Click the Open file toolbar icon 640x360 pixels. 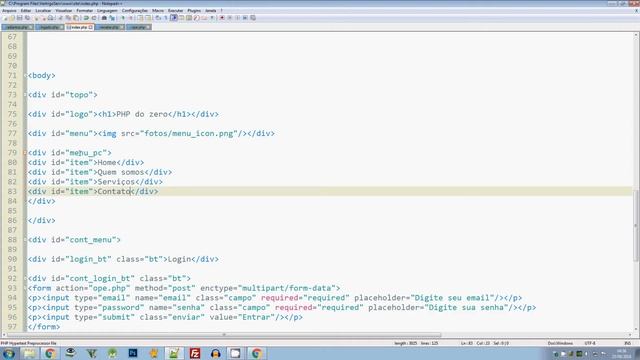(x=12, y=18)
